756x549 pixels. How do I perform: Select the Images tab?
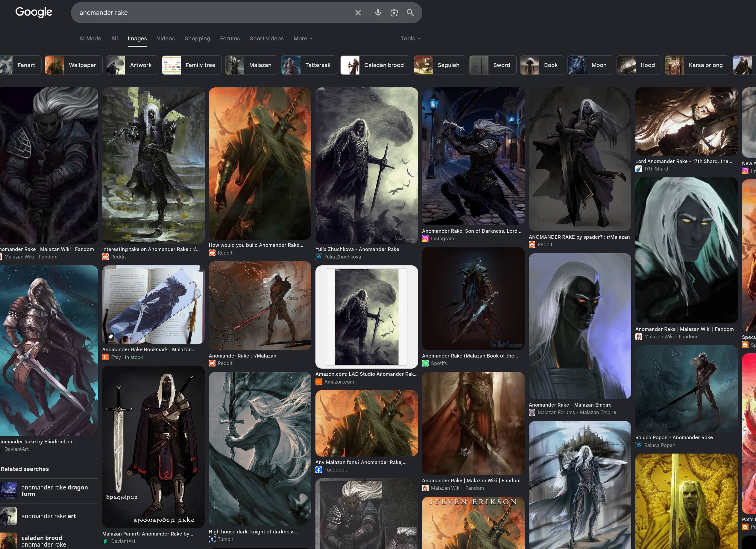[137, 39]
